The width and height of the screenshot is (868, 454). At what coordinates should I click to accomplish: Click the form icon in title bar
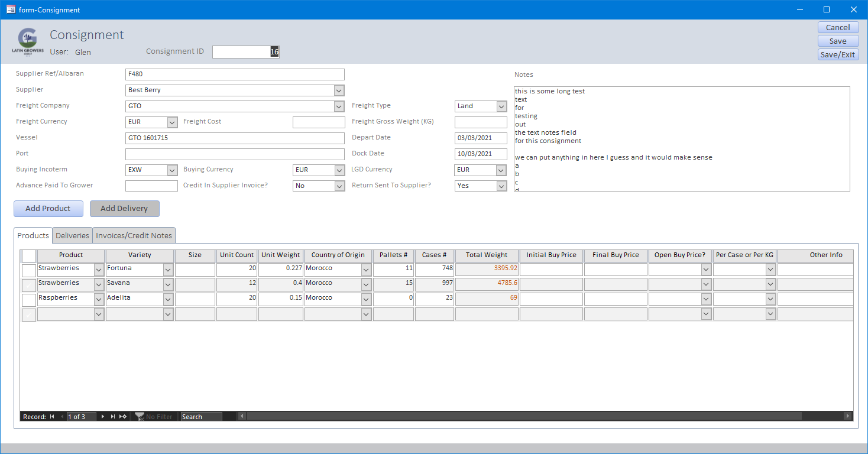coord(11,9)
